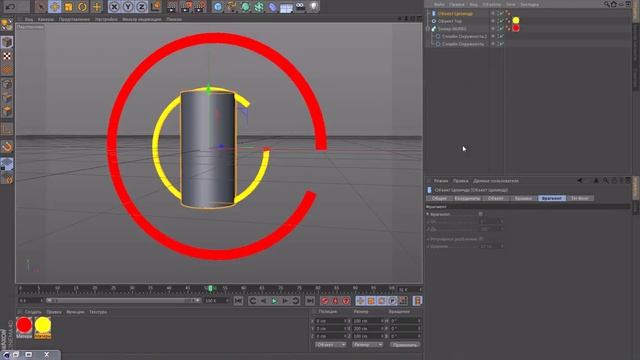The width and height of the screenshot is (640, 360).
Task: Toggle the Z axis lock
Action: (141, 7)
